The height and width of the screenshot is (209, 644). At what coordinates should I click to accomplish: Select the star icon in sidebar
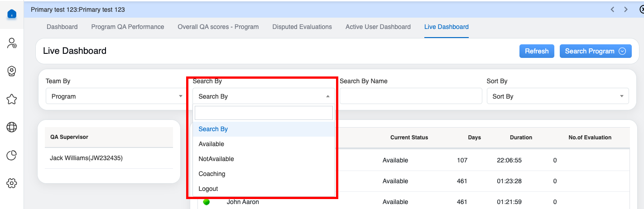(x=12, y=100)
